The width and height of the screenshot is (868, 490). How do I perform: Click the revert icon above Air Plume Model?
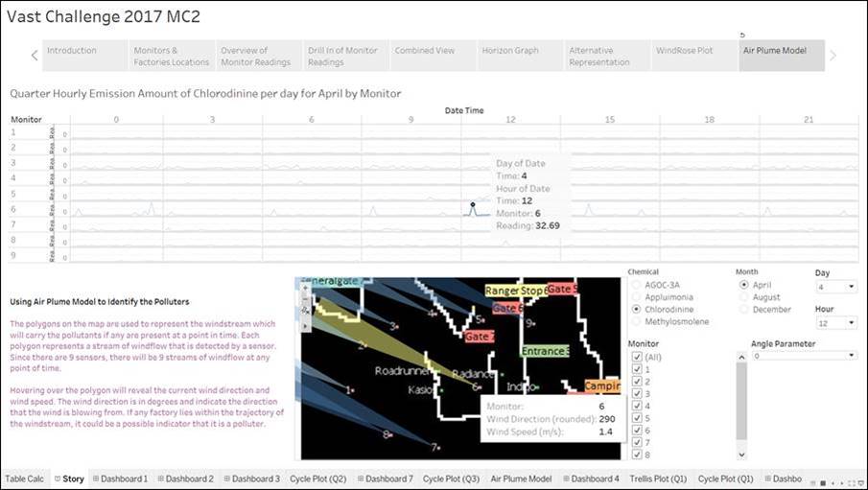(742, 35)
